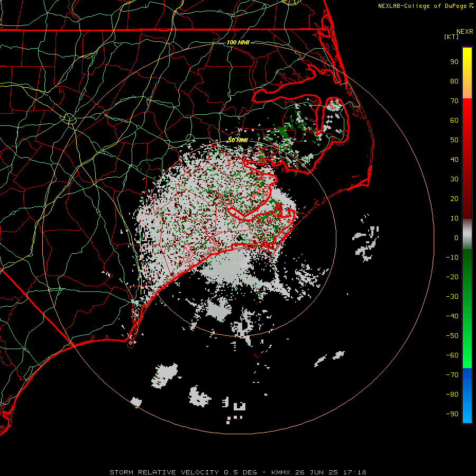Click the positive 60 knot scale value
The height and width of the screenshot is (476, 476).
454,120
